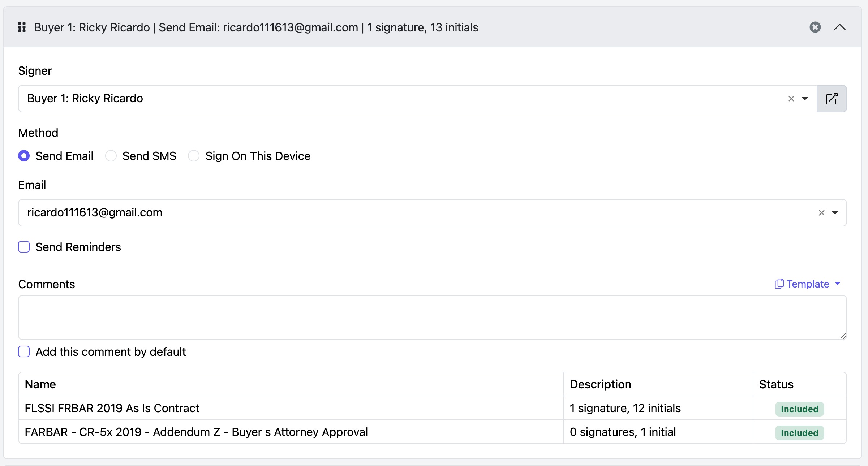
Task: Click inside the Comments text area
Action: point(432,318)
